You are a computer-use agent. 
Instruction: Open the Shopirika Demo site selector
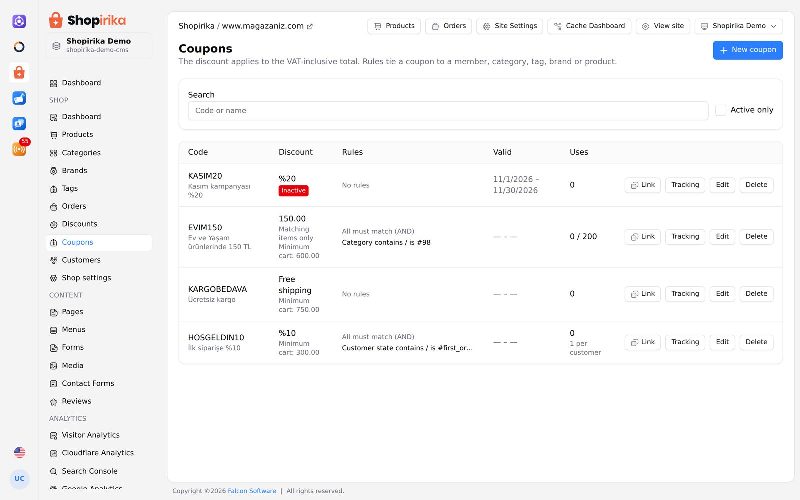pyautogui.click(x=99, y=45)
